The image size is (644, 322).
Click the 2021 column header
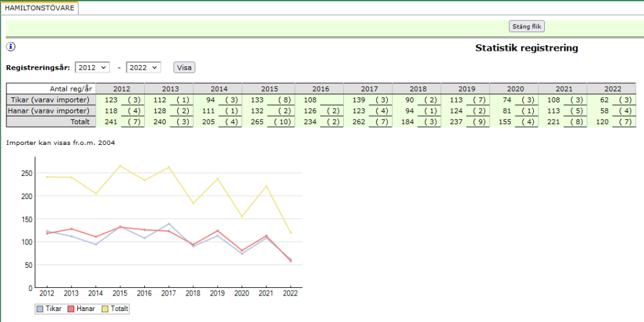point(563,89)
